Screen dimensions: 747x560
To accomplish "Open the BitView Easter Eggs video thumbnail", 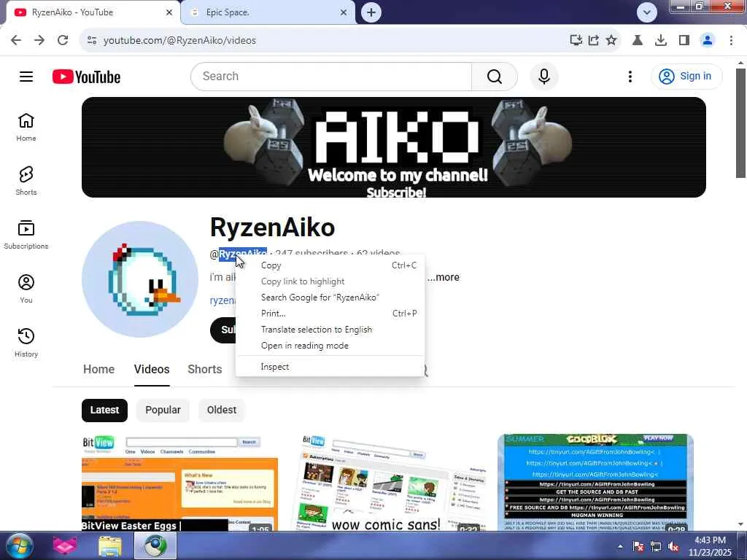I will pos(179,483).
